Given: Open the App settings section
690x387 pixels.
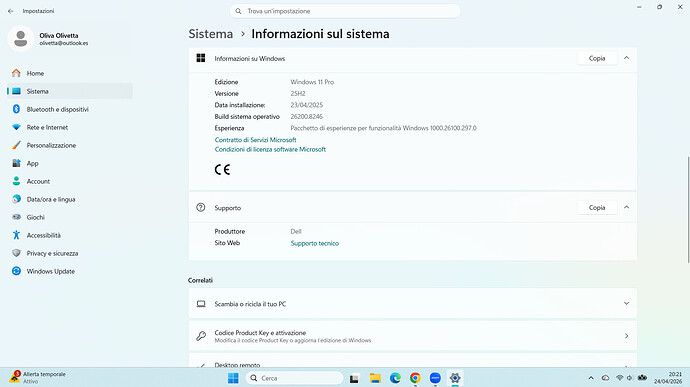Looking at the screenshot, I should [x=70, y=163].
